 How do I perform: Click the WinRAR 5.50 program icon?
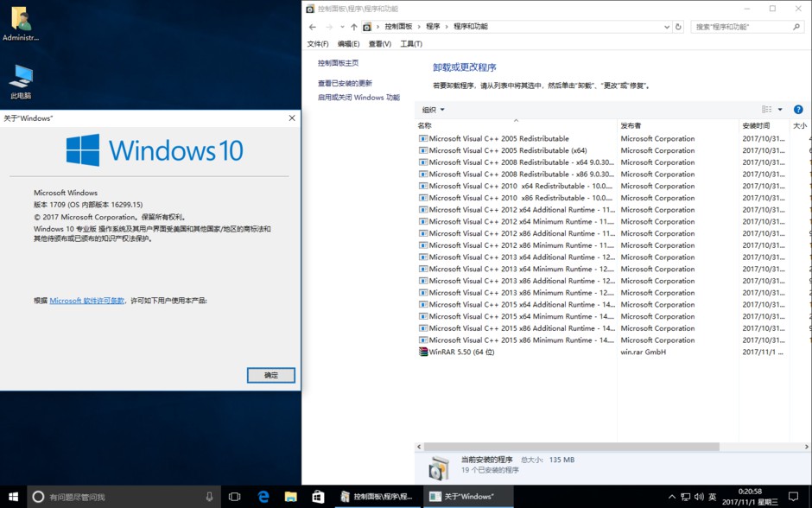[423, 352]
